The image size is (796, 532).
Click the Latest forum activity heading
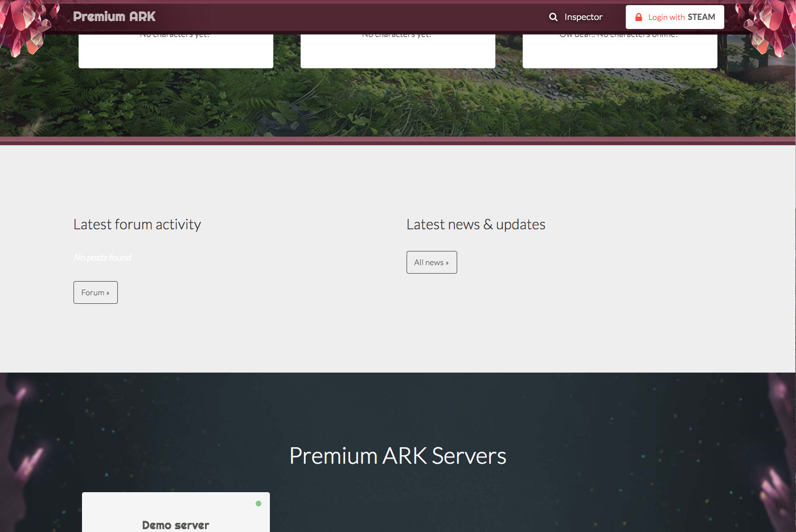point(137,225)
